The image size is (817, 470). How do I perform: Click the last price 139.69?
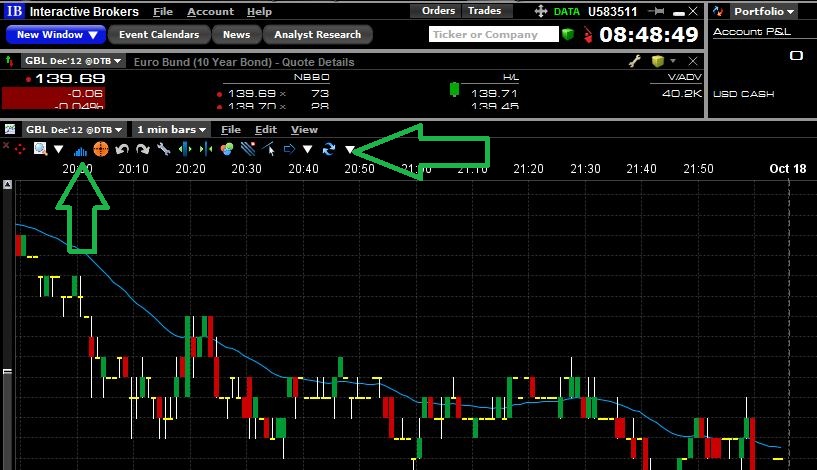pyautogui.click(x=70, y=79)
